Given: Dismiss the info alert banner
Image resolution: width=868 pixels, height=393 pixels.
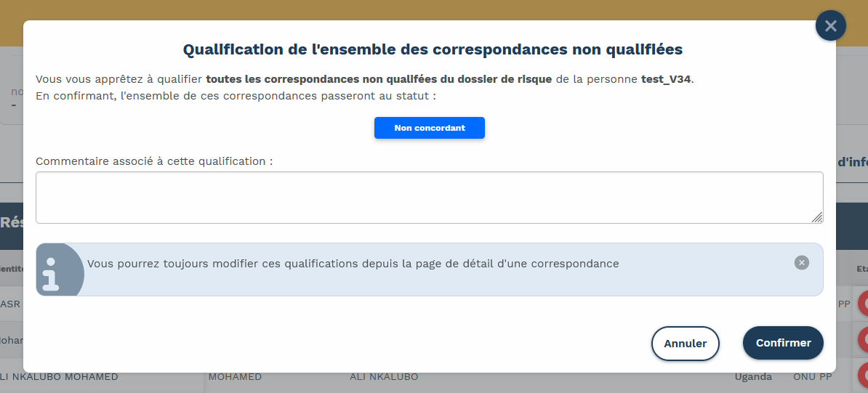Looking at the screenshot, I should 801,263.
